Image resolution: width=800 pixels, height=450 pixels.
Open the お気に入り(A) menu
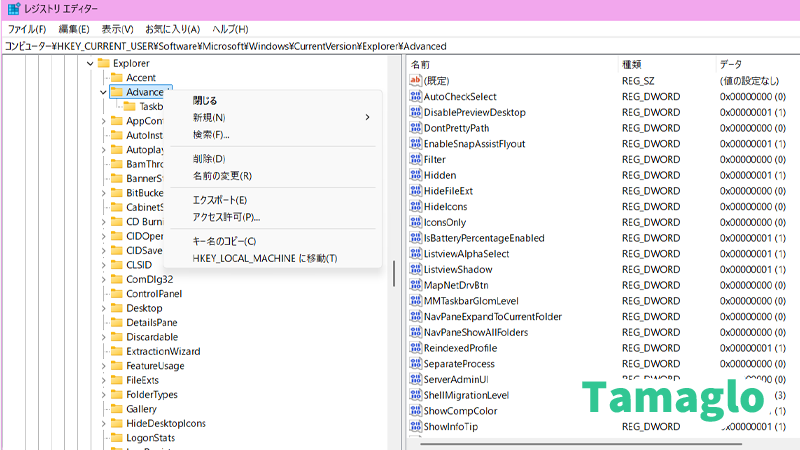pos(172,29)
